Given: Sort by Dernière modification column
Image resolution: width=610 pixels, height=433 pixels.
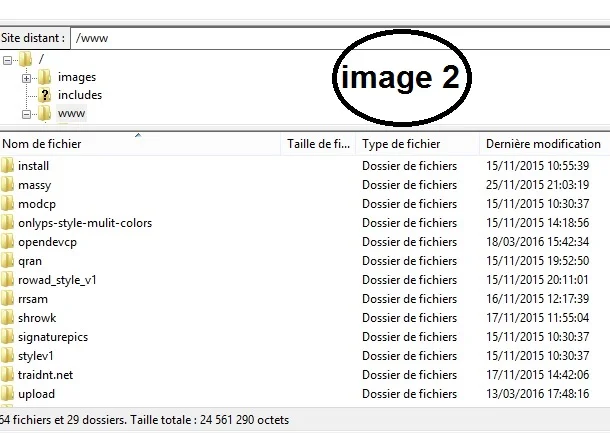Looking at the screenshot, I should [x=543, y=144].
